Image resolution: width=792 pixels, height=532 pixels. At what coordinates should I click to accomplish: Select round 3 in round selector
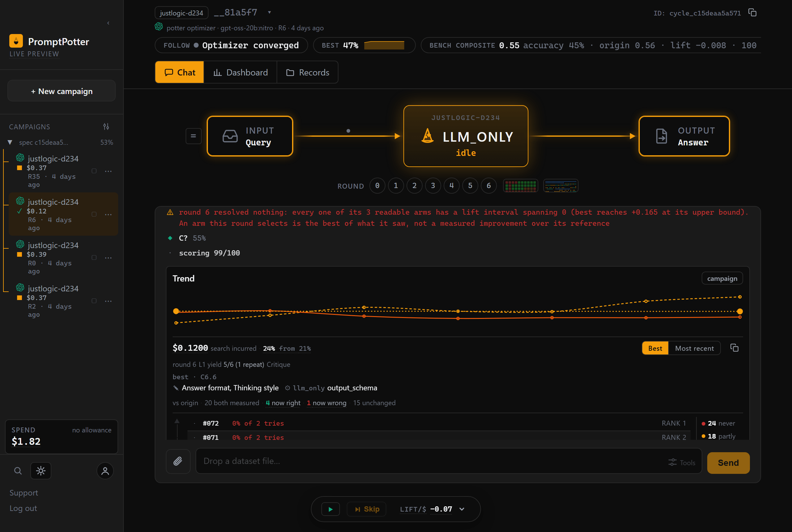pos(433,186)
